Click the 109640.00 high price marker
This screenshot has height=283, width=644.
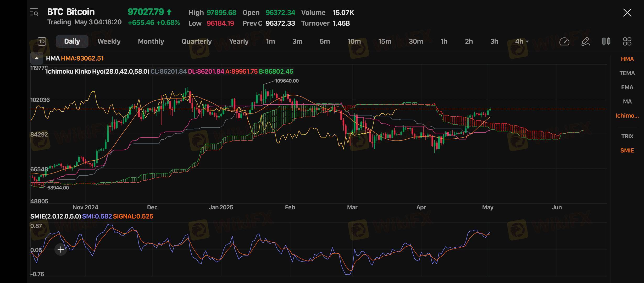[287, 81]
